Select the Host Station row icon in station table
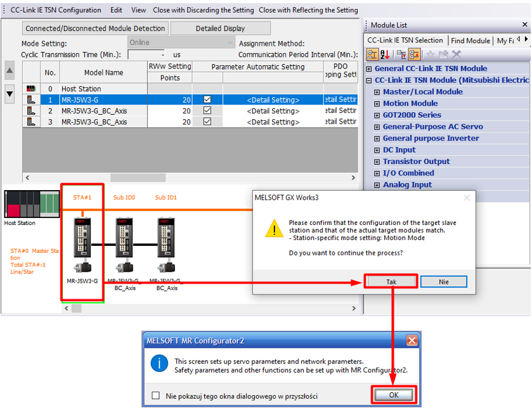 click(x=31, y=89)
